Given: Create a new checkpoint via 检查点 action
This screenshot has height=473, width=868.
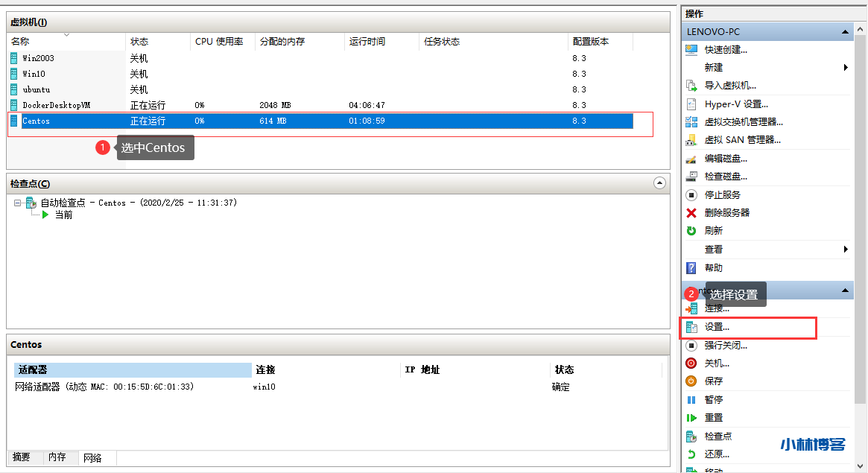Looking at the screenshot, I should coord(717,436).
